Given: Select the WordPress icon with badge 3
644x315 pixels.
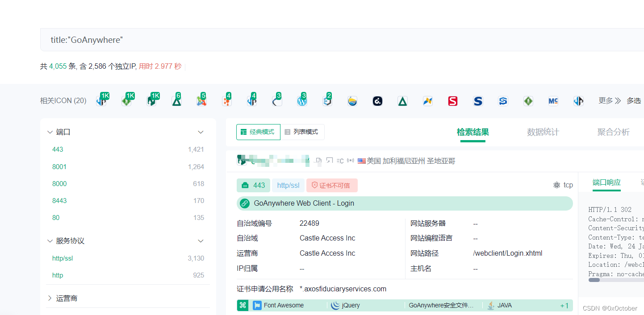Looking at the screenshot, I should click(x=302, y=101).
